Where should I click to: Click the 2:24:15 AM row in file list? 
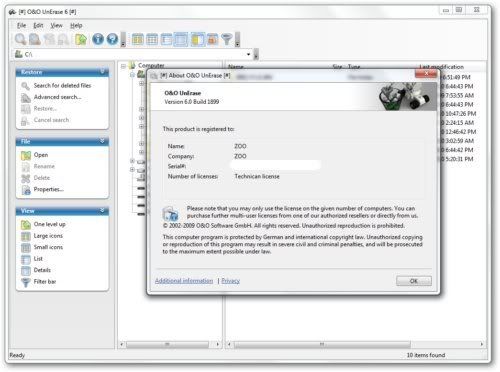[458, 123]
